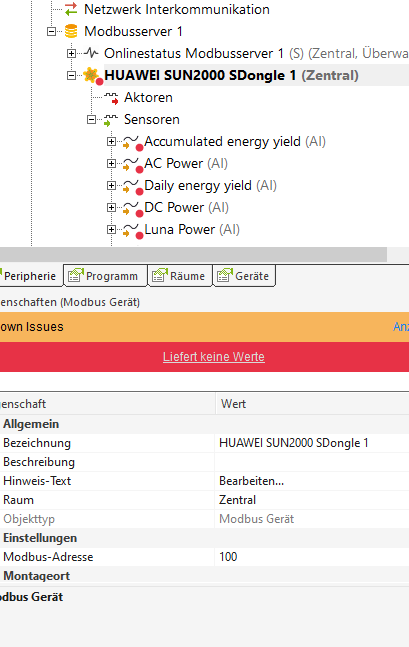
Task: Click the HUAWEI SUN2000 SDongle device icon
Action: tap(92, 76)
